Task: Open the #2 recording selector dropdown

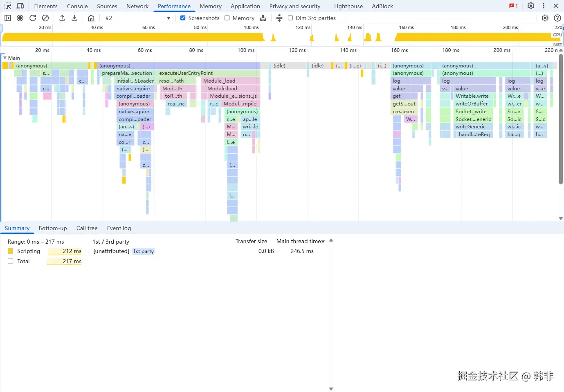Action: coord(138,18)
